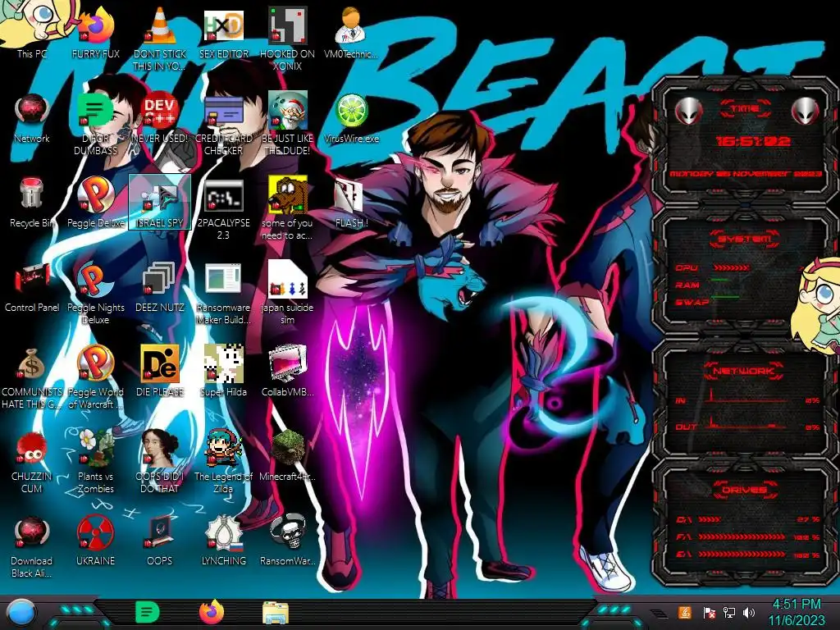Click the right alien head in Time widget
The image size is (840, 630).
805,112
